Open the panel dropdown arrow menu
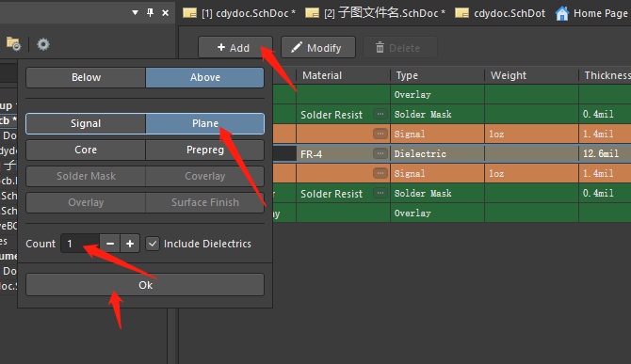The width and height of the screenshot is (631, 364). 136,13
